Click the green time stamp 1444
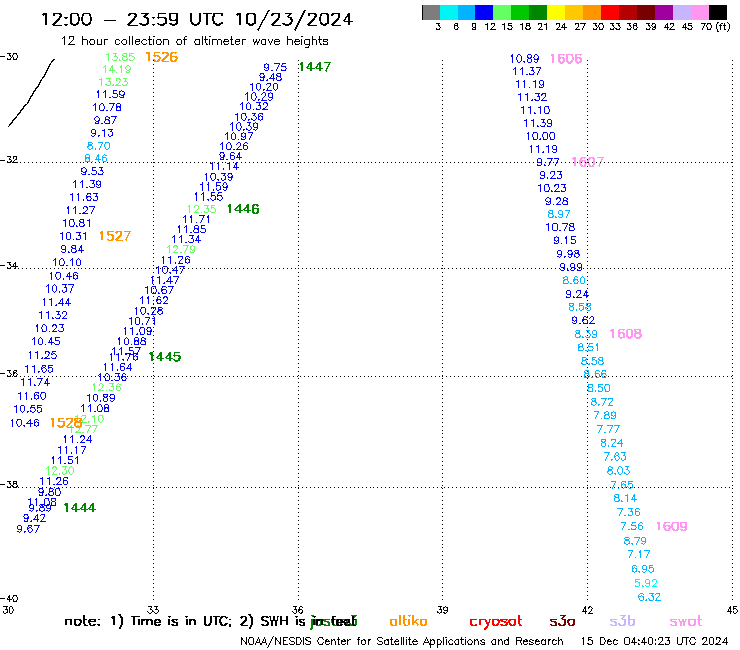This screenshot has height=650, width=740. point(79,508)
